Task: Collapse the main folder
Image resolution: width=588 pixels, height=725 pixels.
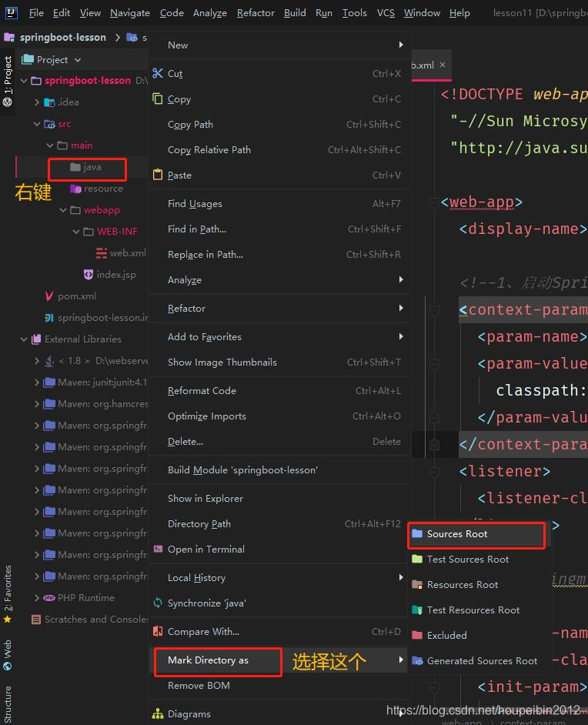Action: tap(50, 145)
